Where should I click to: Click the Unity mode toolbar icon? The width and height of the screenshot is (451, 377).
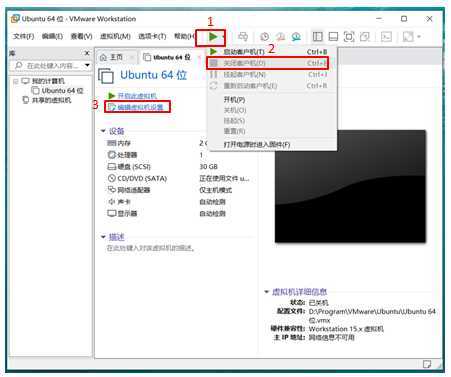365,37
